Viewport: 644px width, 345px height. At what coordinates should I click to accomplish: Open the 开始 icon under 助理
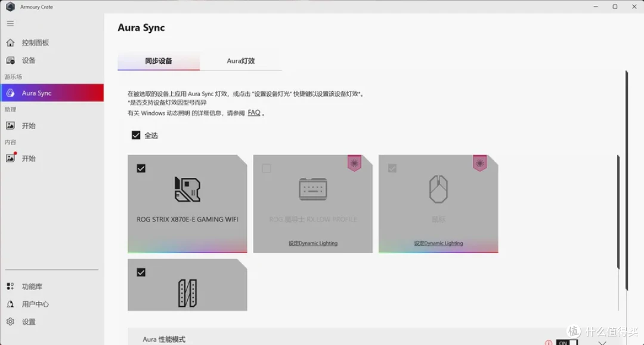10,125
